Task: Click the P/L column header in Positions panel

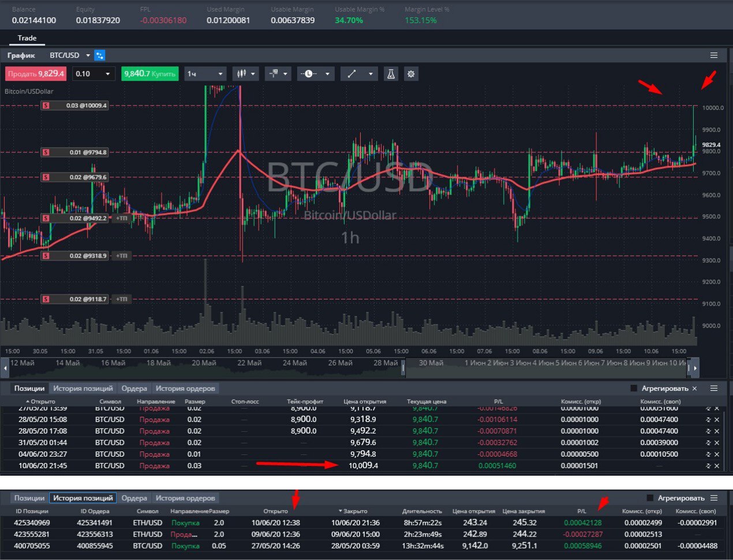Action: (x=499, y=401)
